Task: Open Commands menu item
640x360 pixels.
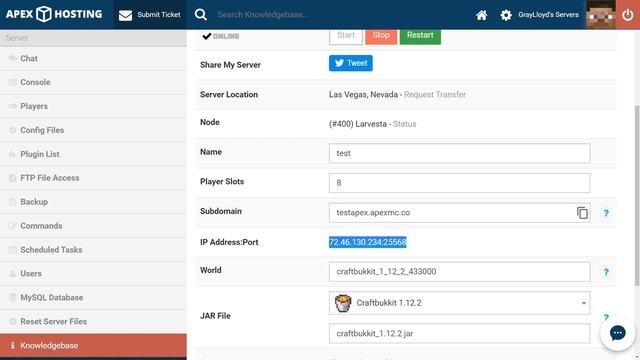Action: [93, 226]
